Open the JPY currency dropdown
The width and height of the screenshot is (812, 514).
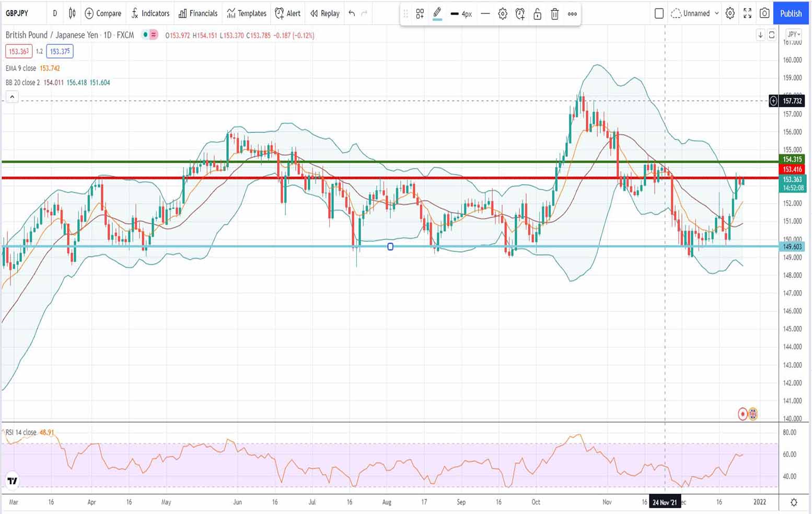tap(793, 34)
